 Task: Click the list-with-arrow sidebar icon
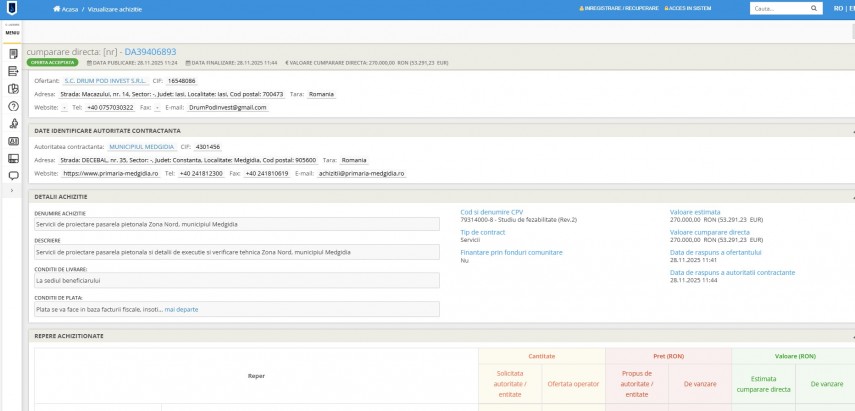pos(13,70)
